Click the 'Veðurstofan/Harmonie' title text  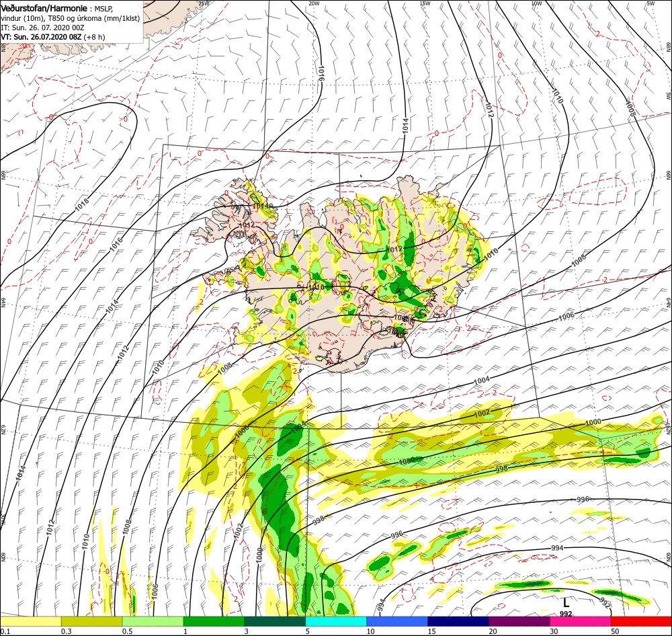[x=44, y=9]
